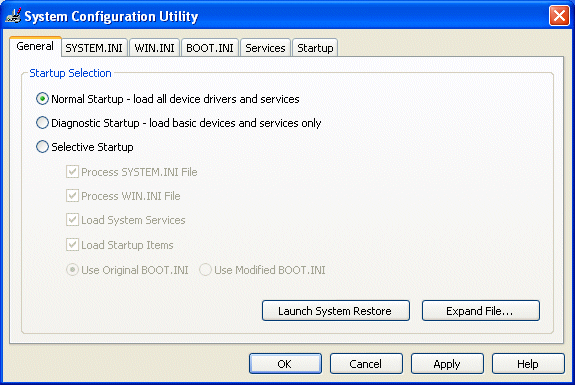The width and height of the screenshot is (575, 385).
Task: Choose Diagnostic Startup radio button
Action: (42, 123)
